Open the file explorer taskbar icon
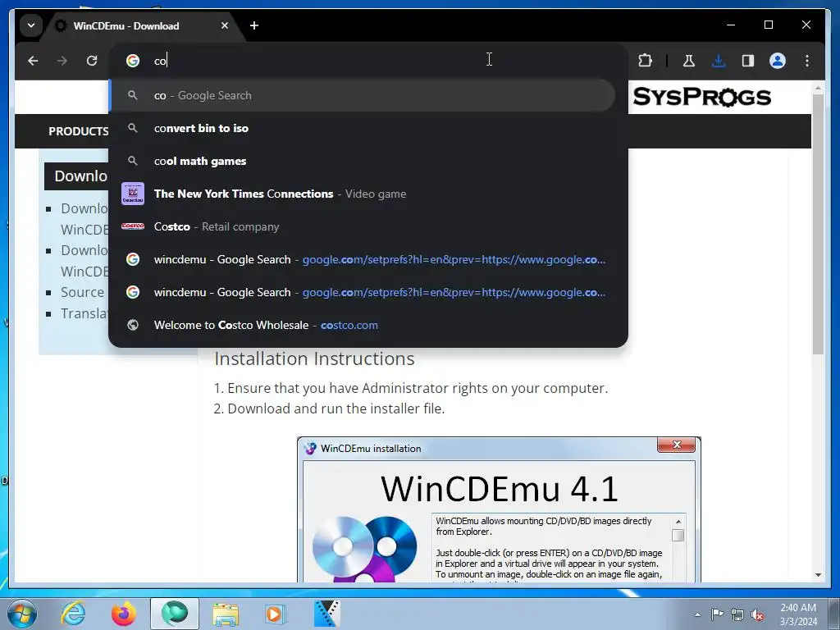This screenshot has height=630, width=840. tap(226, 614)
